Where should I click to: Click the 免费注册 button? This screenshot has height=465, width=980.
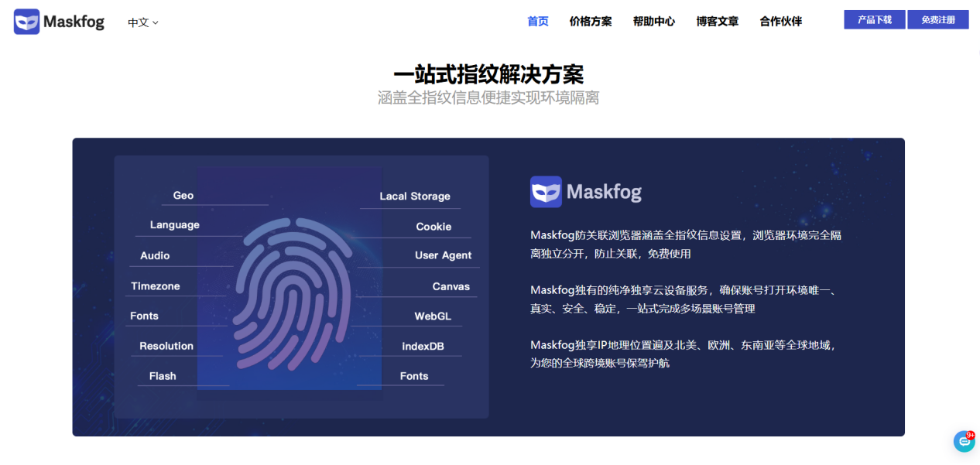938,19
